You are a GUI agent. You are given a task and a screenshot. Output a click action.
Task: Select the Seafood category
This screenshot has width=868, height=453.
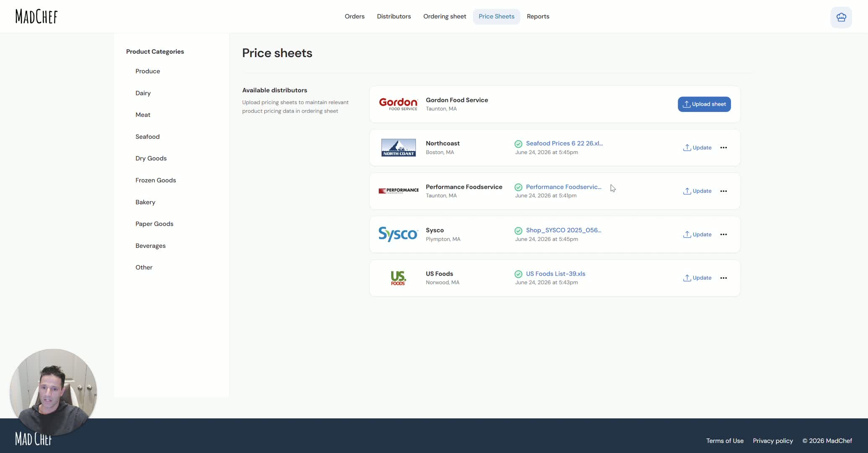click(x=148, y=137)
